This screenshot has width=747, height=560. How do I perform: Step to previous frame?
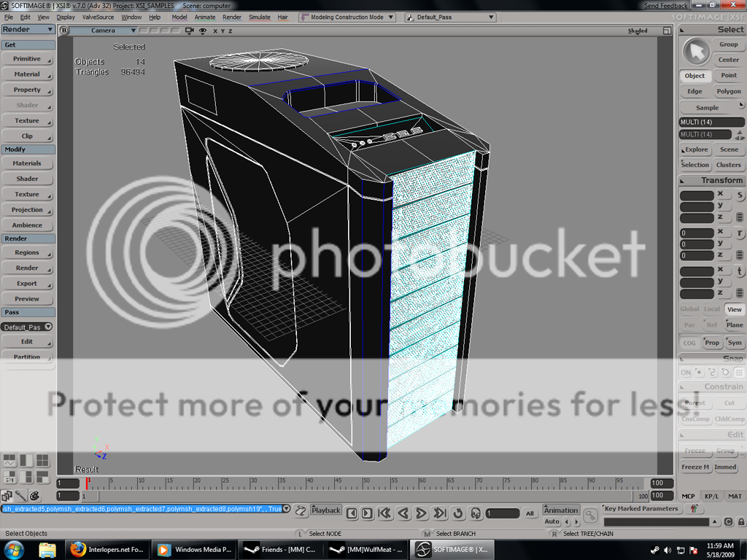tap(352, 513)
